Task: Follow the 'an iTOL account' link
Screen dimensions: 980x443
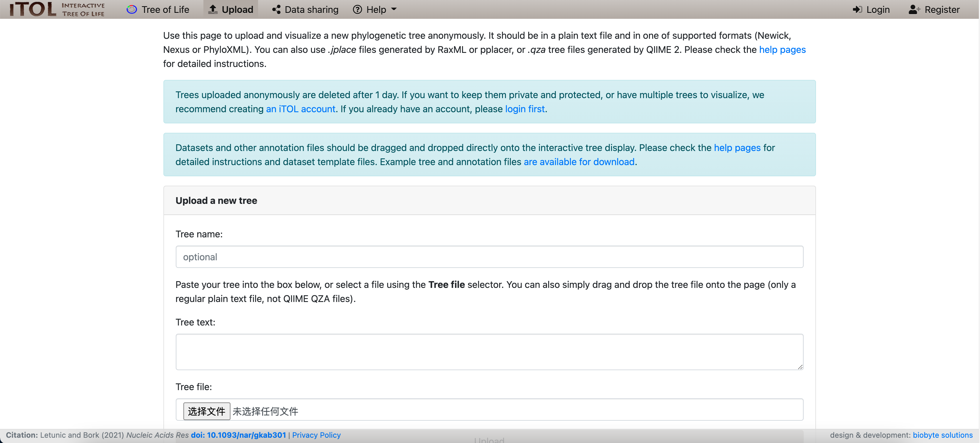Action: 300,109
